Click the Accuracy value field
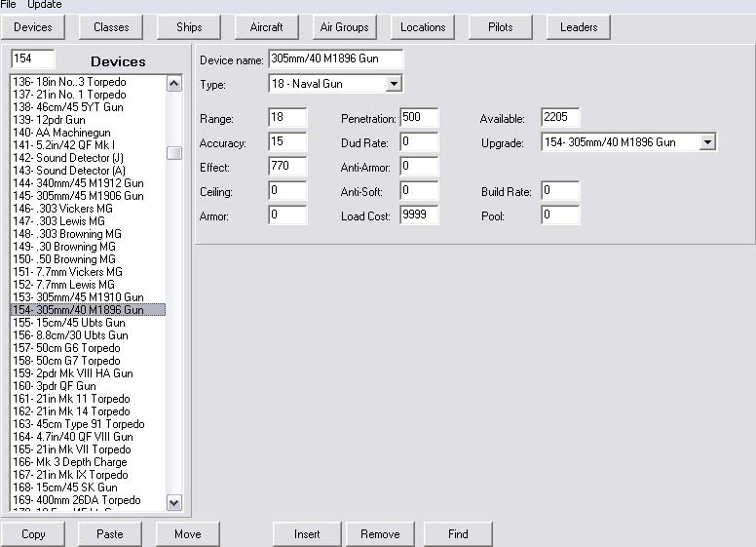756x547 pixels. pos(287,141)
